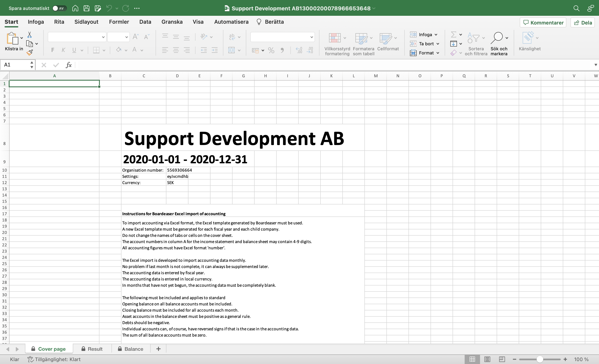Toggle italic (K) formatting
The image size is (599, 364).
[63, 50]
